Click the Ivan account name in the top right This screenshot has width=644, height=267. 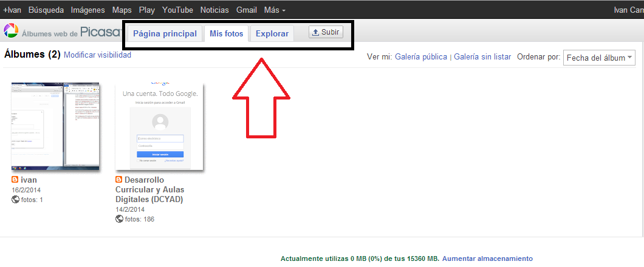(629, 10)
